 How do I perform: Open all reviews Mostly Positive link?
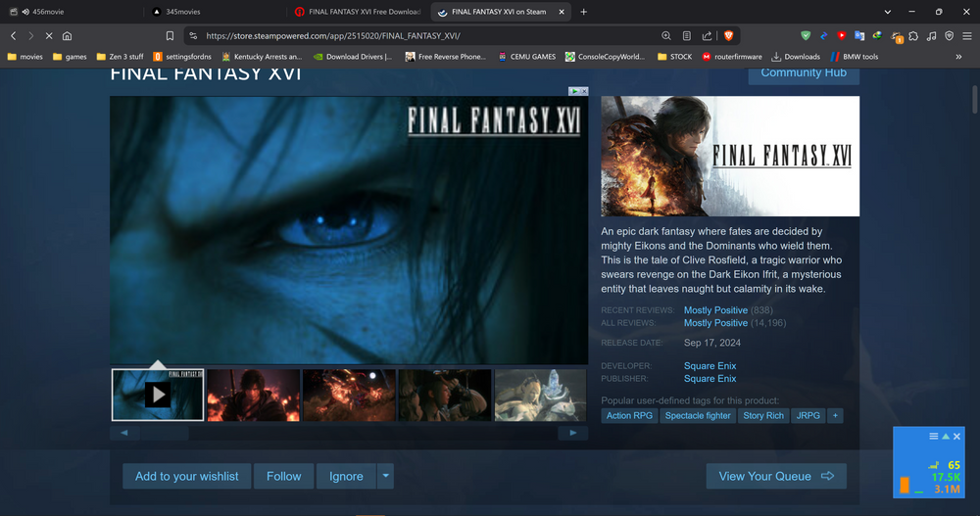[x=715, y=323]
